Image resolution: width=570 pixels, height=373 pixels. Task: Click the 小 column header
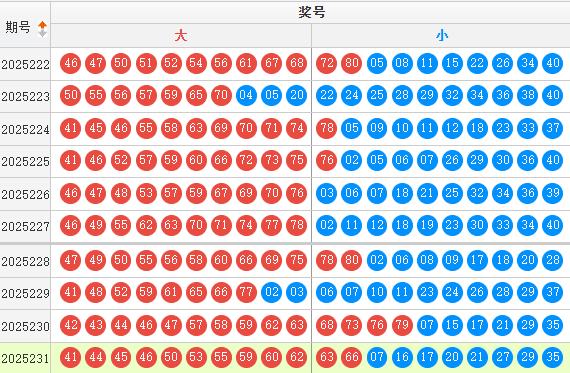click(x=442, y=36)
